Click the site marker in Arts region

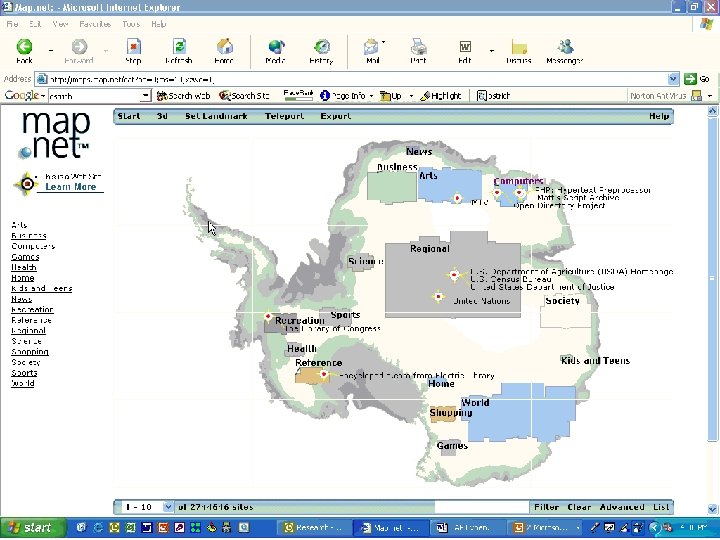point(457,198)
